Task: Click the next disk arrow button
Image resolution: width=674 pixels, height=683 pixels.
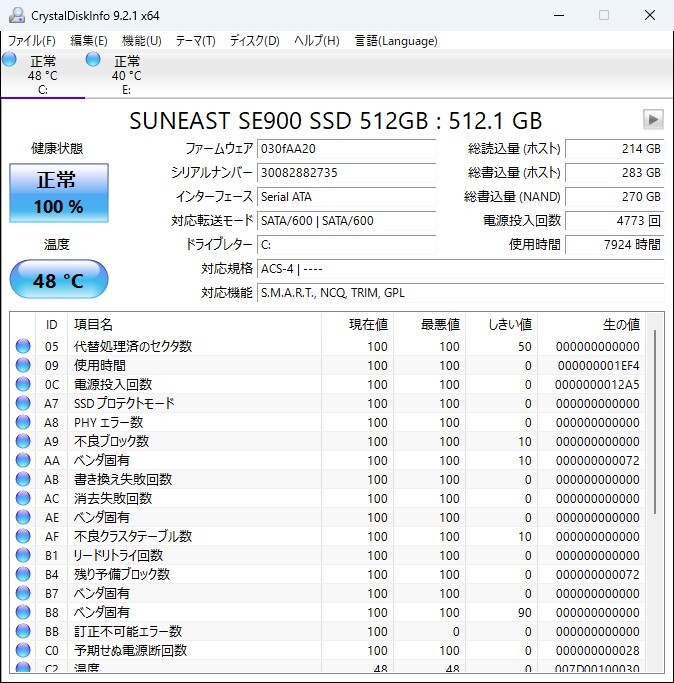Action: point(653,119)
